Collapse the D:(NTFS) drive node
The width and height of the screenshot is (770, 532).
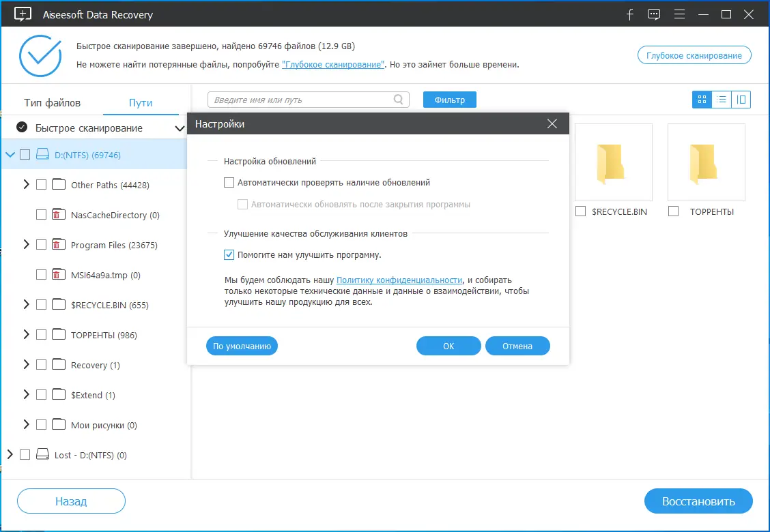(x=10, y=155)
